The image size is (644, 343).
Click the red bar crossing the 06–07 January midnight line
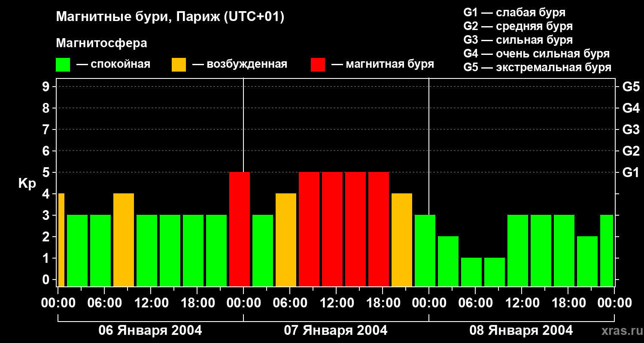240,229
